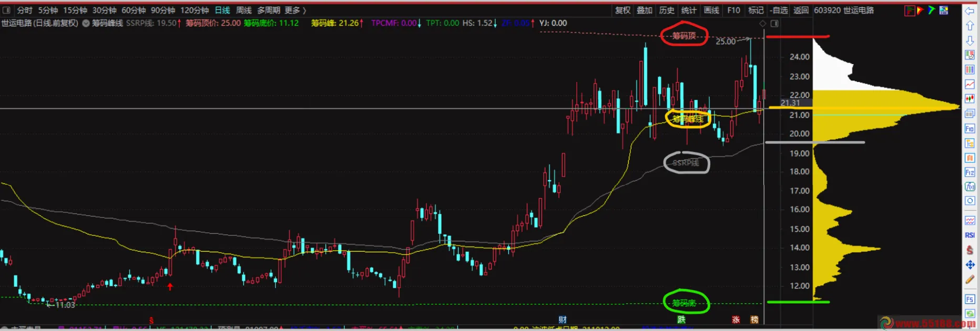Click the 筹码底价: 11.12 value
This screenshot has width=980, height=331.
pyautogui.click(x=271, y=23)
